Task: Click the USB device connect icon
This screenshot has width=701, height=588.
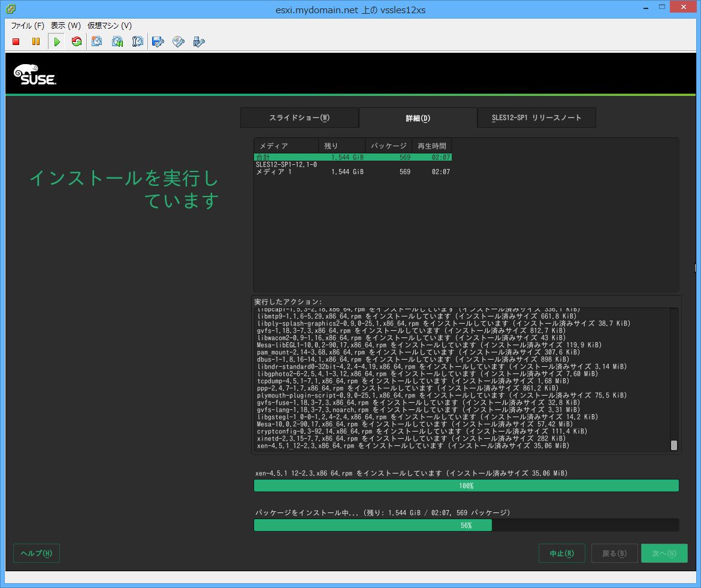Action: 199,41
